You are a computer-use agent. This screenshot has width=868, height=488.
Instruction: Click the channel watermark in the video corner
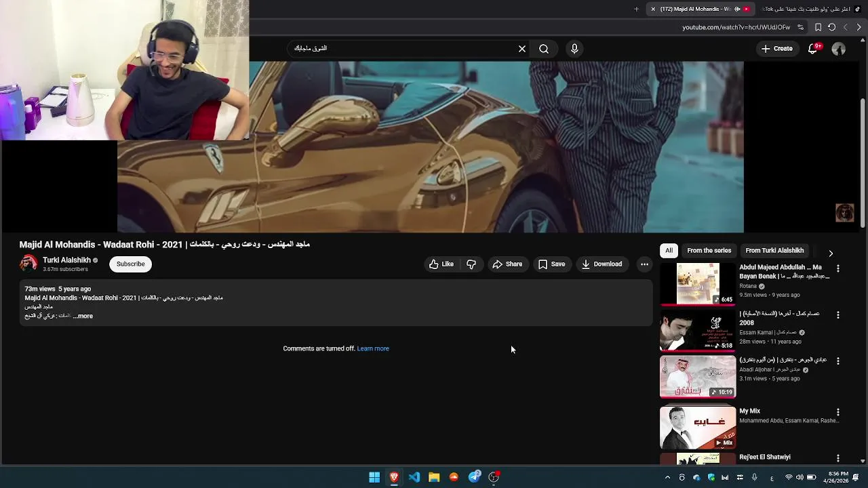click(x=844, y=212)
